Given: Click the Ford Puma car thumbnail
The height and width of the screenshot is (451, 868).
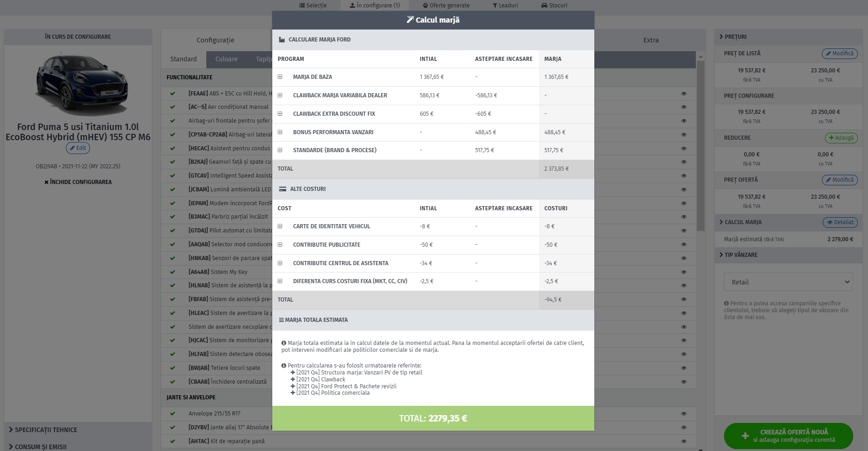Looking at the screenshot, I should tap(81, 83).
